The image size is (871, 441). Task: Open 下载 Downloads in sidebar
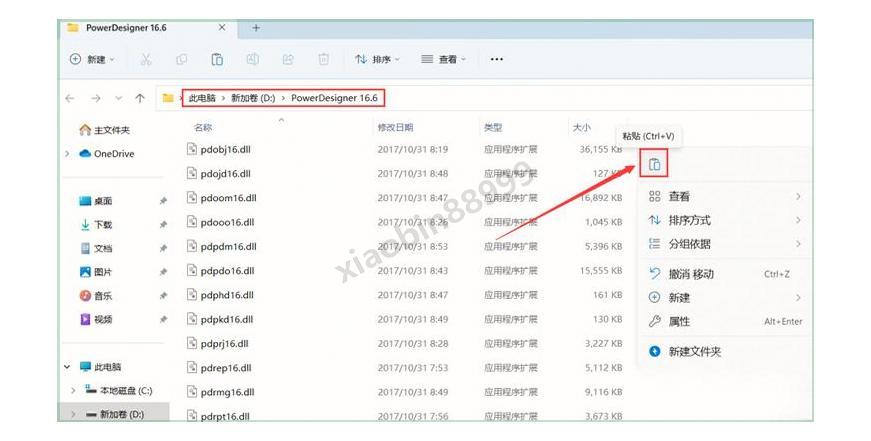(x=96, y=225)
